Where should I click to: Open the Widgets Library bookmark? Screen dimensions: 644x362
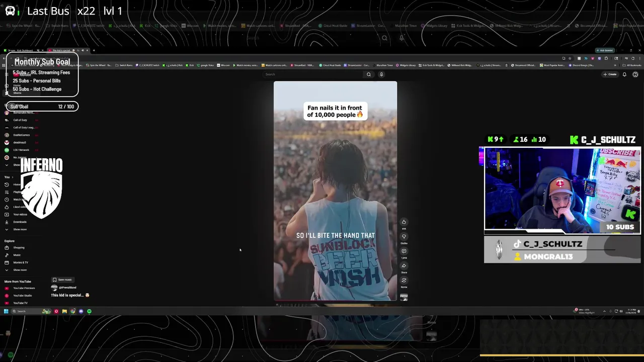pos(405,65)
